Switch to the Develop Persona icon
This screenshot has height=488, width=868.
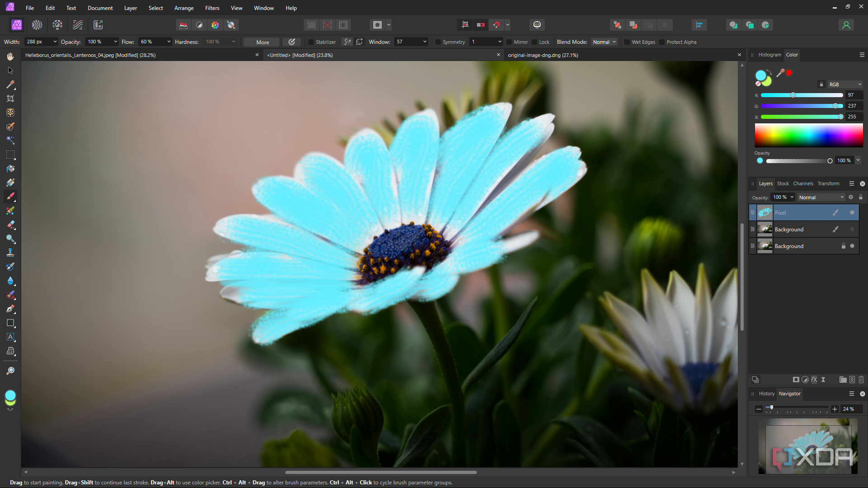tap(57, 25)
